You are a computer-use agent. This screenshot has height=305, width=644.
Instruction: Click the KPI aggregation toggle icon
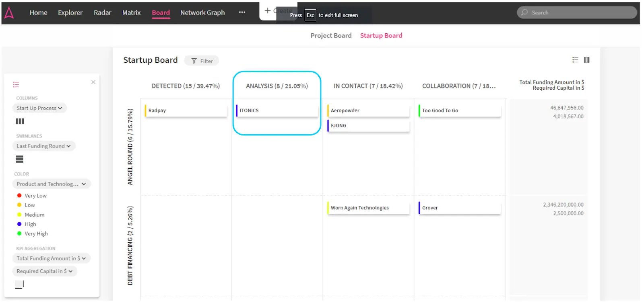tap(19, 284)
